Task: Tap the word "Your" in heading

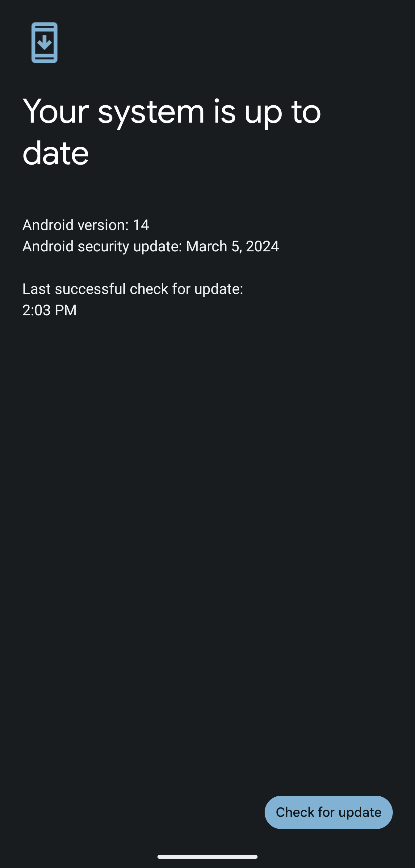Action: pos(56,111)
